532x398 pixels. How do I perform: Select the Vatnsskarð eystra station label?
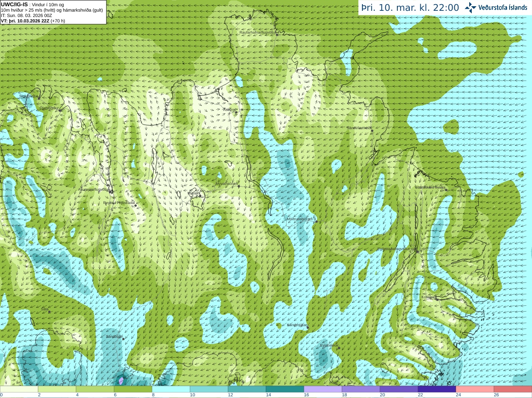pyautogui.click(x=430, y=187)
